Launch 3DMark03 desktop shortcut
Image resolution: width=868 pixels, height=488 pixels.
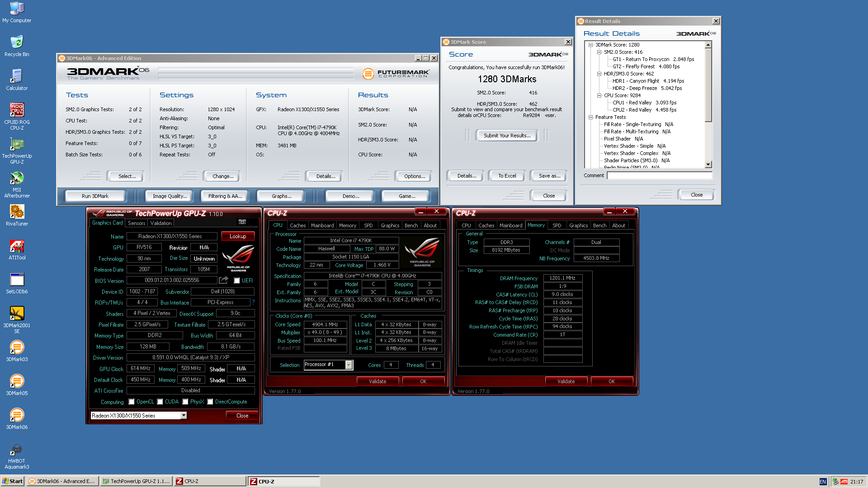tap(17, 351)
